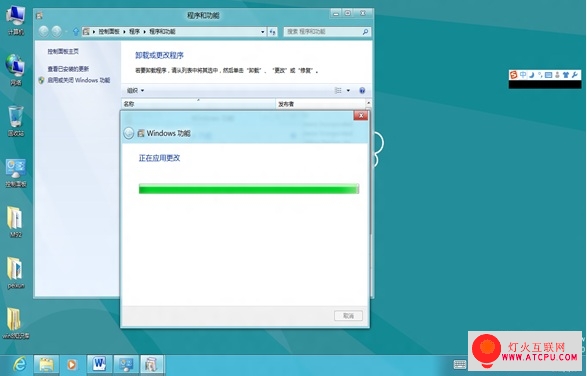Click the green progress bar
This screenshot has width=587, height=376.
pos(249,189)
